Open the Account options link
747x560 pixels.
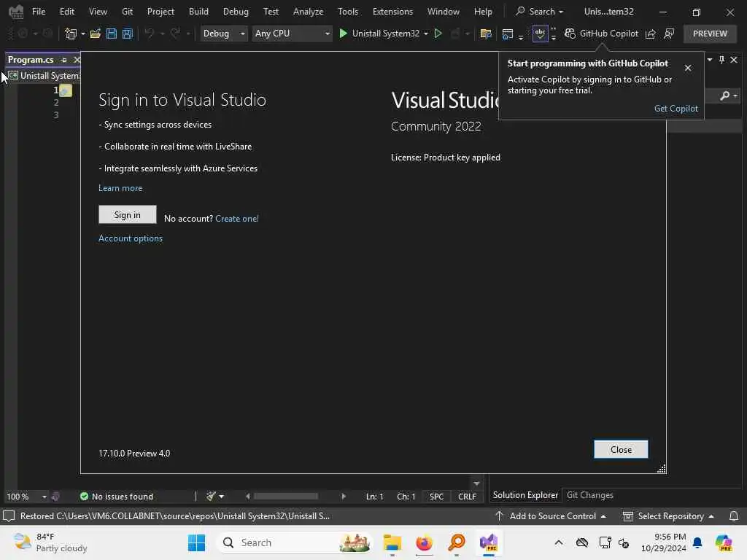pyautogui.click(x=131, y=238)
